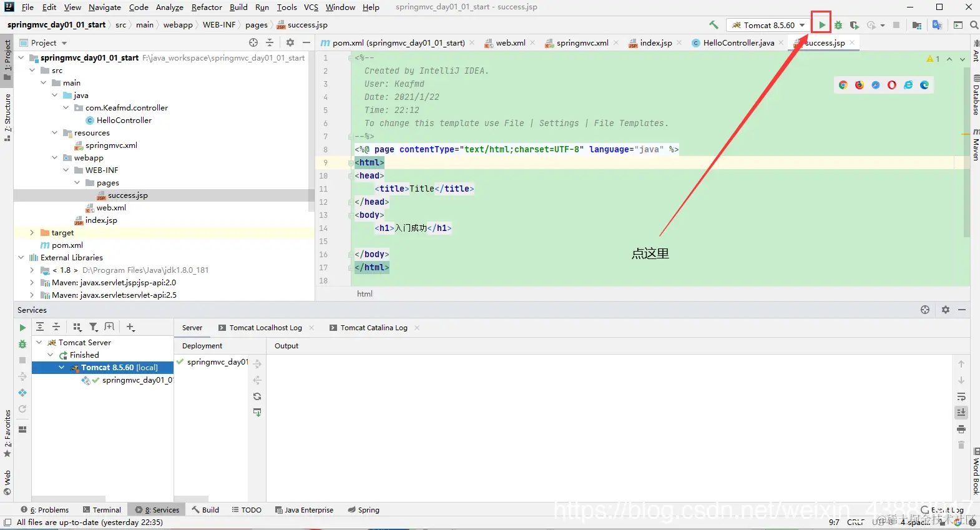Open preview in Opera browser icon
Viewport: 980px width, 530px height.
click(892, 85)
